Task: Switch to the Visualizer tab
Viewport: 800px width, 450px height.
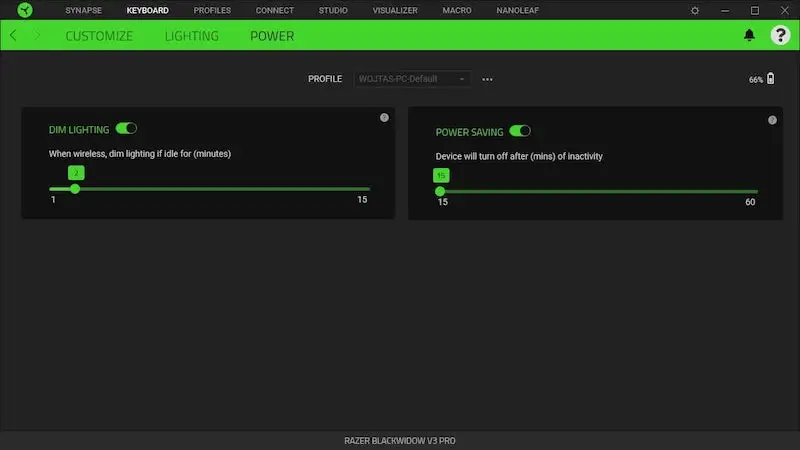Action: point(395,10)
